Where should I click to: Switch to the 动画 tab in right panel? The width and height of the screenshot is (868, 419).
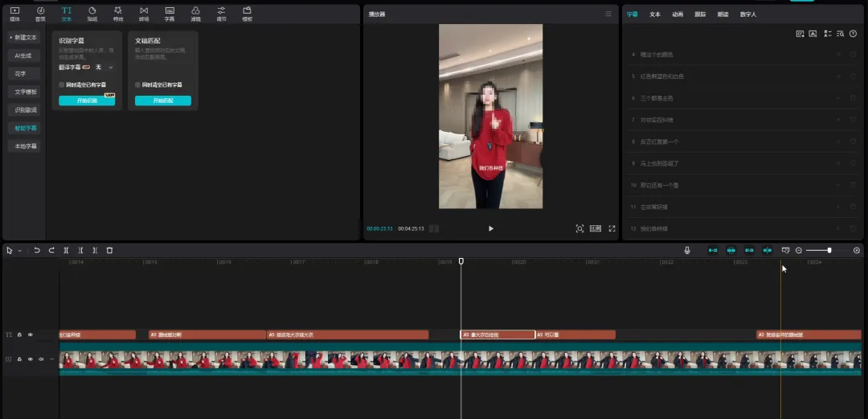pyautogui.click(x=678, y=14)
